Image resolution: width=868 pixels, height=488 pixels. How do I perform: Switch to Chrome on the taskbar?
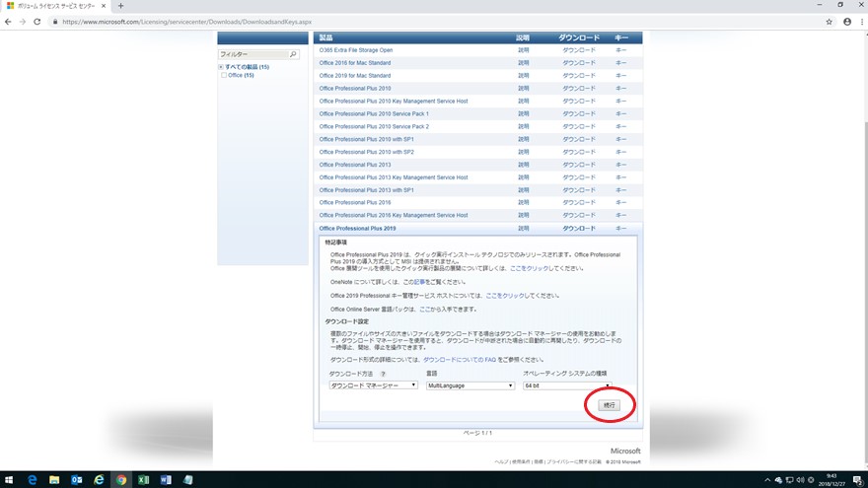point(120,480)
